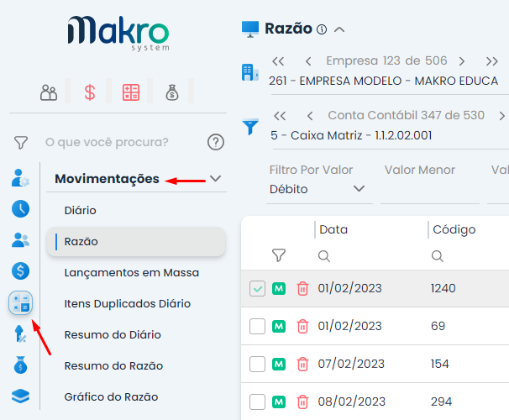Click the blue funnel account filter icon
509x420 pixels.
250,127
